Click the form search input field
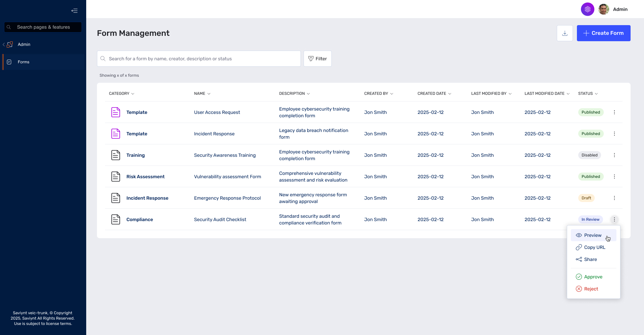 pyautogui.click(x=201, y=59)
